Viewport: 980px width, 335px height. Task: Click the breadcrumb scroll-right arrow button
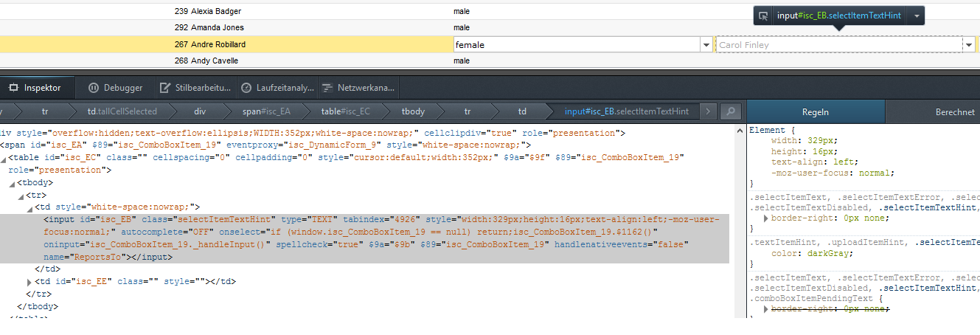pyautogui.click(x=708, y=111)
